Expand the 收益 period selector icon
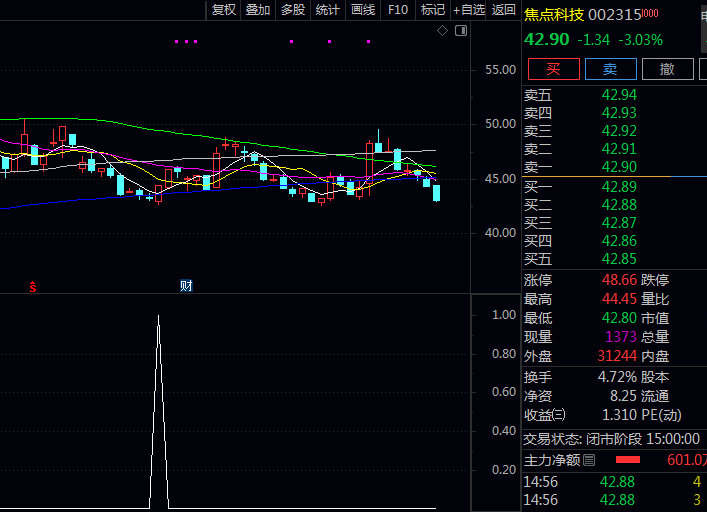The image size is (707, 512). (x=559, y=415)
